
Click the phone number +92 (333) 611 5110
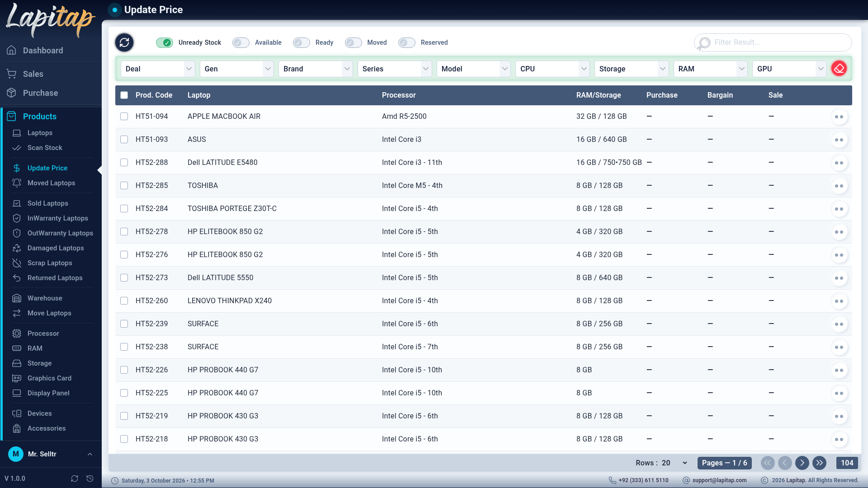click(643, 480)
